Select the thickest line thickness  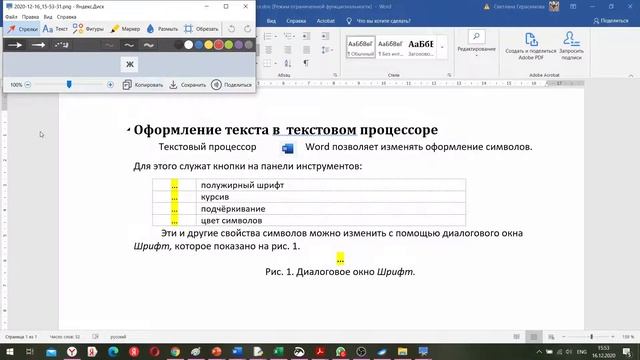149,45
